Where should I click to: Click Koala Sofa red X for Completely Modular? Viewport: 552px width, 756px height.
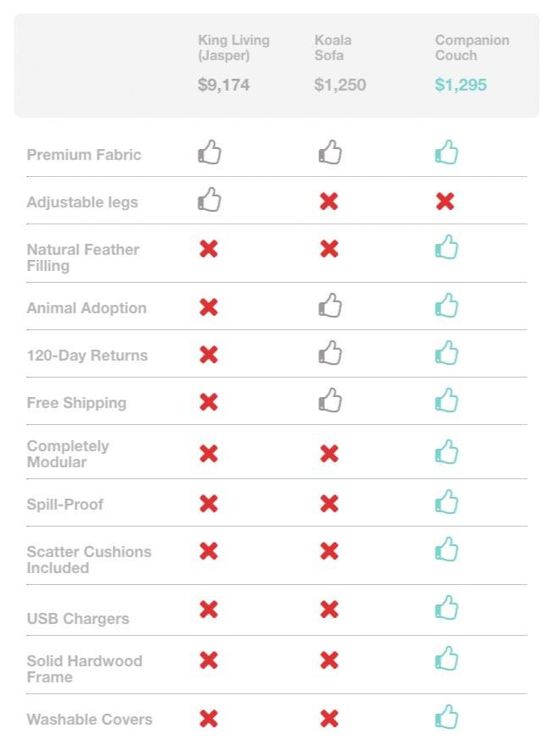tap(328, 453)
